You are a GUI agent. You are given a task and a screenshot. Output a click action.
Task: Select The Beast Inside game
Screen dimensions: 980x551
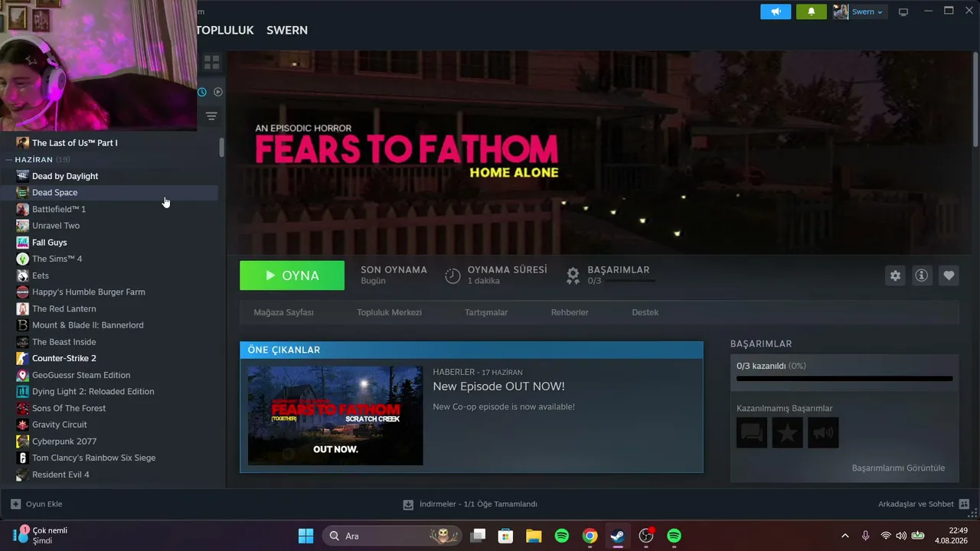point(64,342)
